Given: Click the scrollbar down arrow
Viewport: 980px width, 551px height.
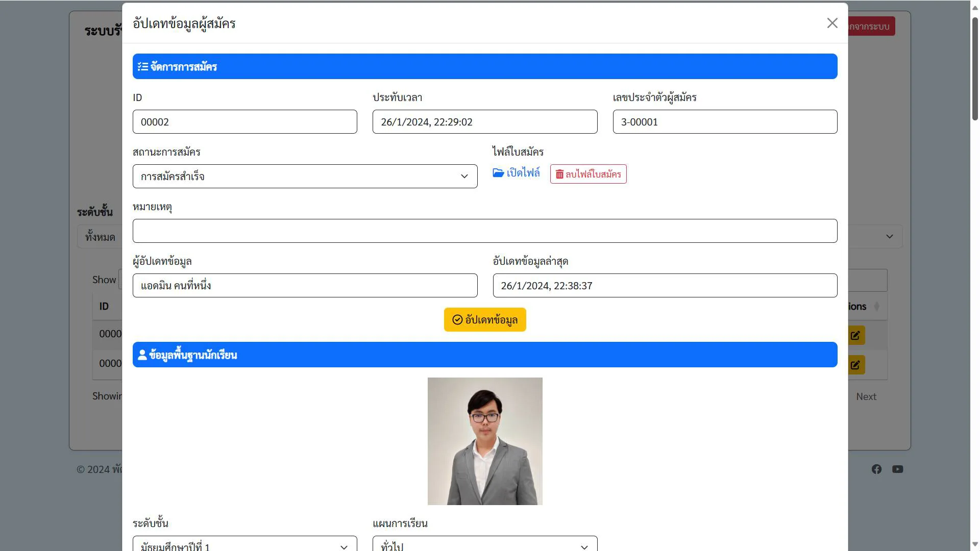Looking at the screenshot, I should click(x=974, y=544).
